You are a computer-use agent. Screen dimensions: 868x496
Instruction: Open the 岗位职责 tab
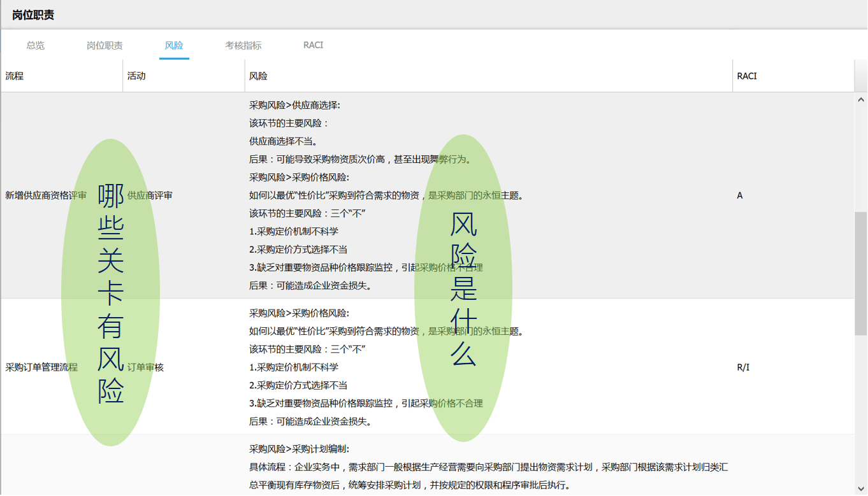click(x=105, y=45)
